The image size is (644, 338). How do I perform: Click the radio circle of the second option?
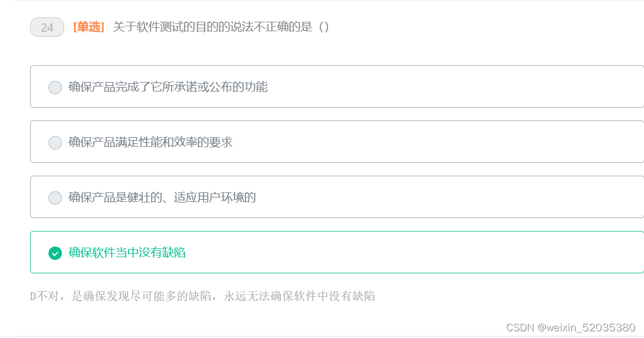54,142
